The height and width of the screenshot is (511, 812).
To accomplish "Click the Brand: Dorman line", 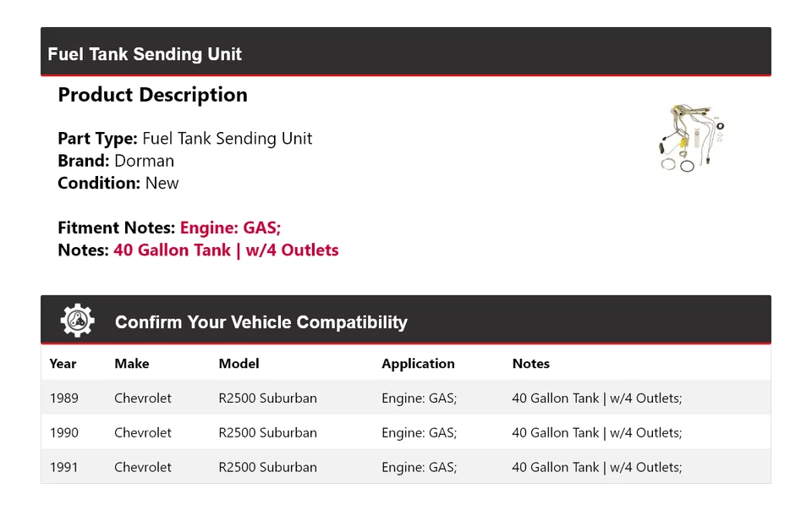I will tap(116, 161).
